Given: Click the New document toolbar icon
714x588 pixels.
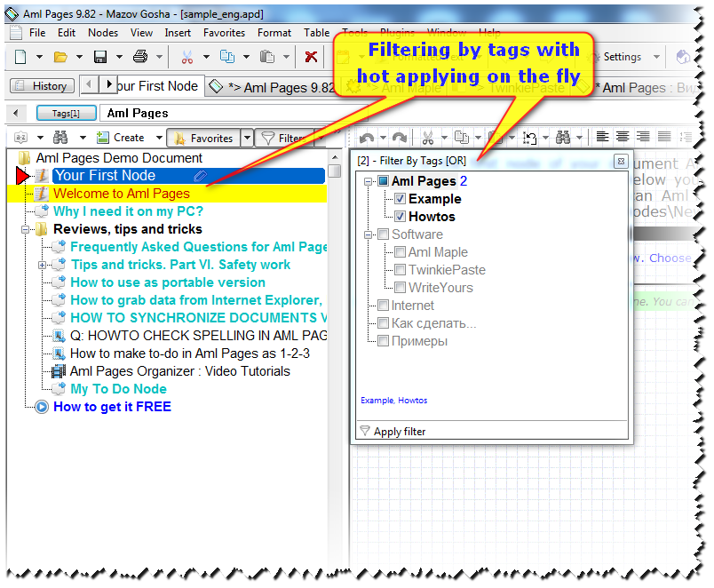Looking at the screenshot, I should point(20,57).
